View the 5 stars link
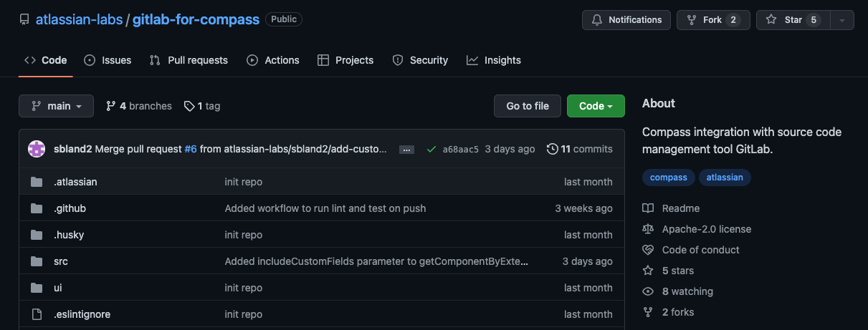Viewport: 868px width, 330px height. tap(668, 271)
